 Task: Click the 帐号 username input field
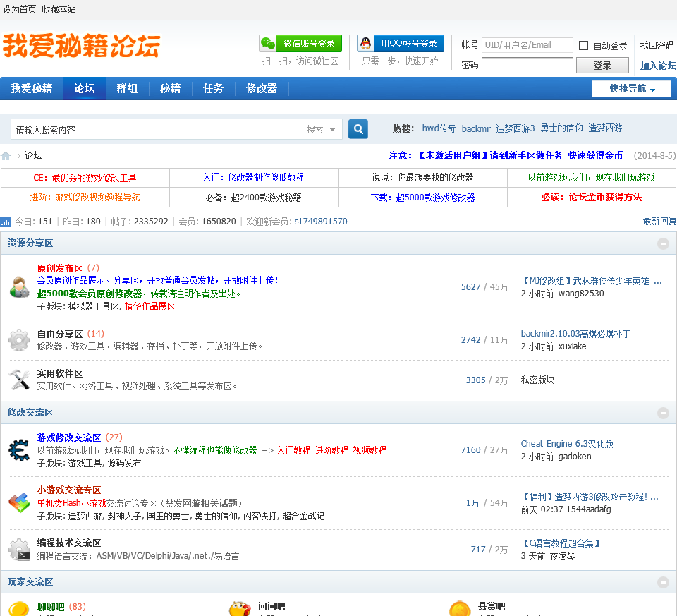click(527, 45)
